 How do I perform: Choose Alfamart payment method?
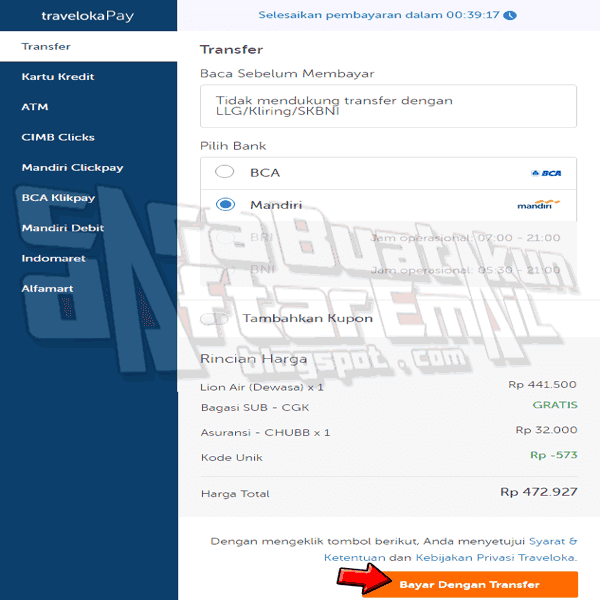tap(47, 289)
